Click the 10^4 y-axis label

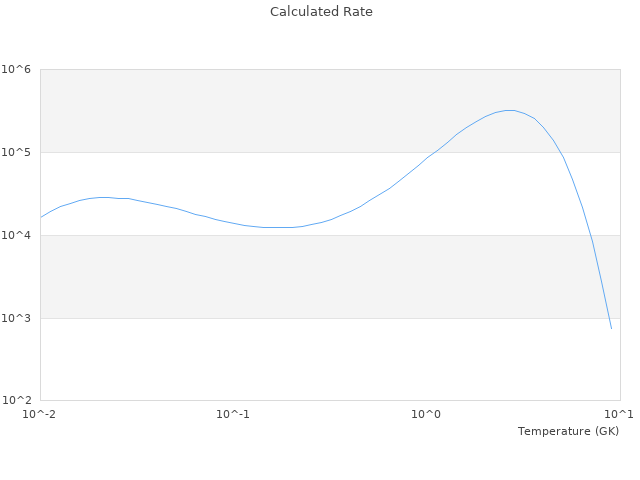(x=17, y=236)
